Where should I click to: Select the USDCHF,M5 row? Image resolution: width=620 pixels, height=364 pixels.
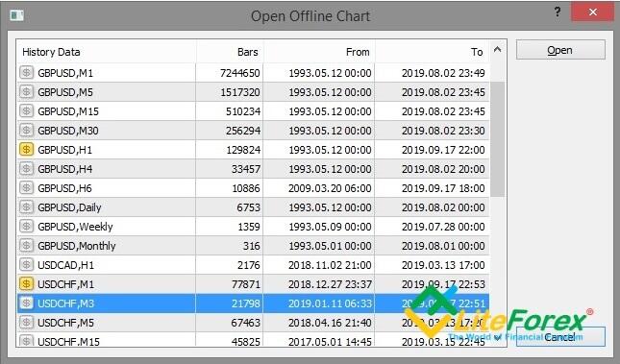[x=253, y=323]
